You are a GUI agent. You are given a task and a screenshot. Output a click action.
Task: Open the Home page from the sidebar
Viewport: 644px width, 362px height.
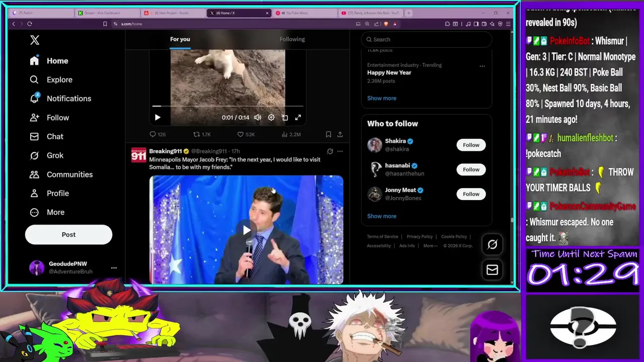[49, 61]
